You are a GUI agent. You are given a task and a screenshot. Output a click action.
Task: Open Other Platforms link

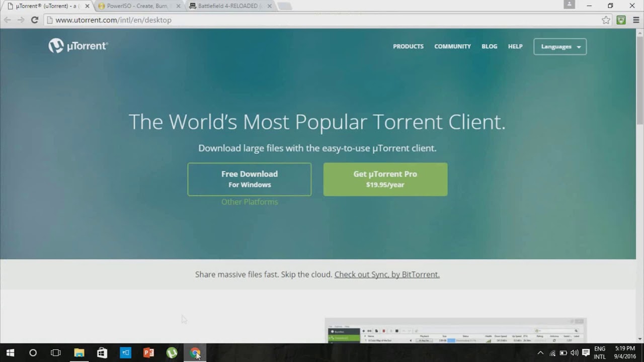(x=250, y=202)
